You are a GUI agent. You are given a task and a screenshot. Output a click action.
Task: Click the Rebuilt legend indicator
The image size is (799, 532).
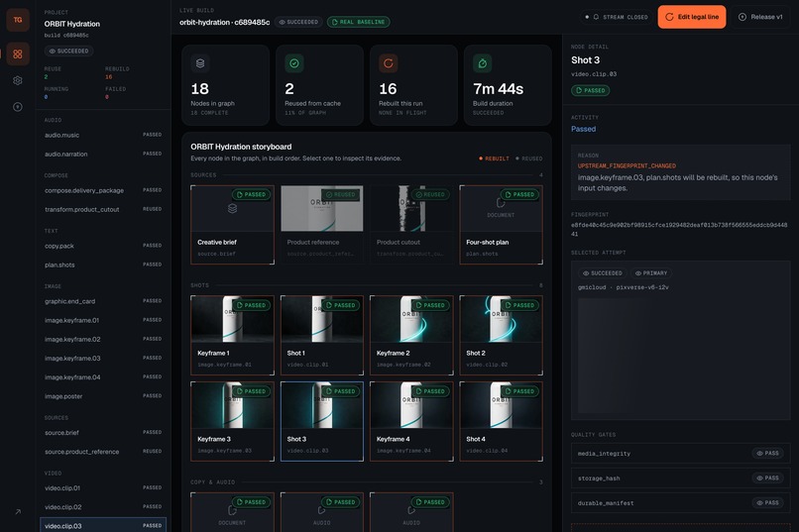pyautogui.click(x=494, y=159)
